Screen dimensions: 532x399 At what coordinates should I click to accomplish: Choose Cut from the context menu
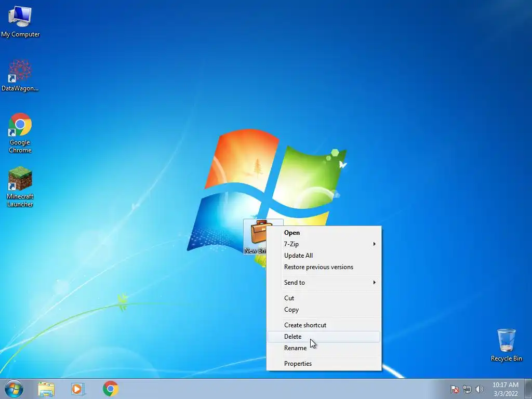(324, 298)
